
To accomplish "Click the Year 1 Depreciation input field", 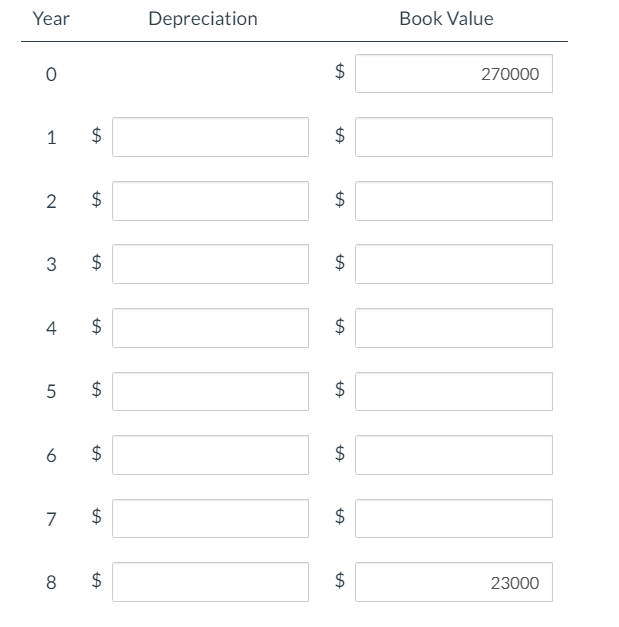I will point(210,137).
